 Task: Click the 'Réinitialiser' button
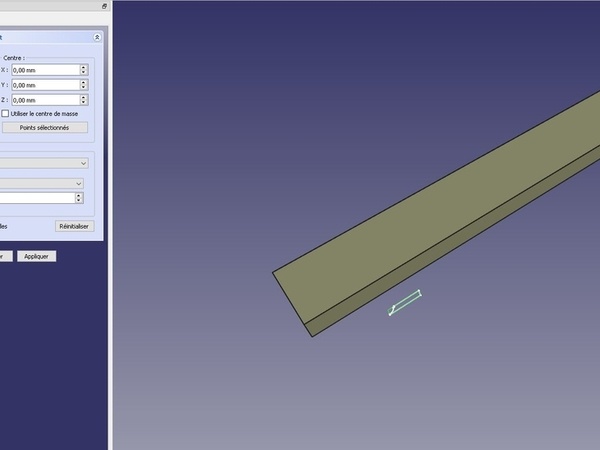(x=75, y=227)
